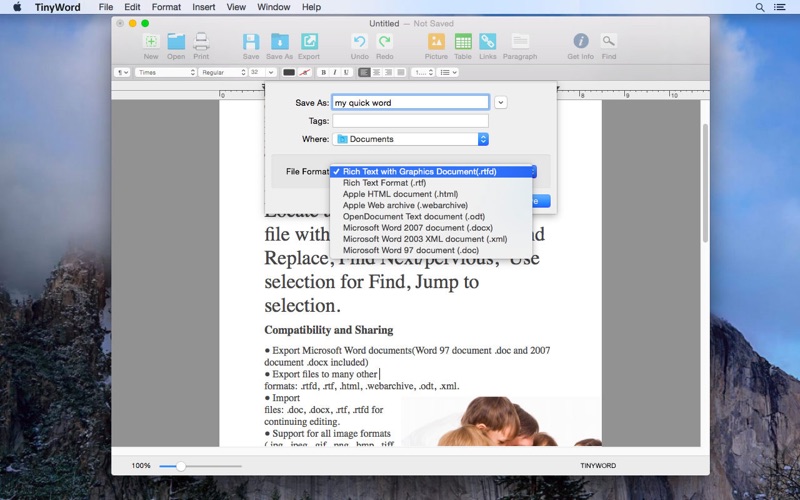800x500 pixels.
Task: Expand the save dialog with the chevron button
Action: click(x=501, y=103)
